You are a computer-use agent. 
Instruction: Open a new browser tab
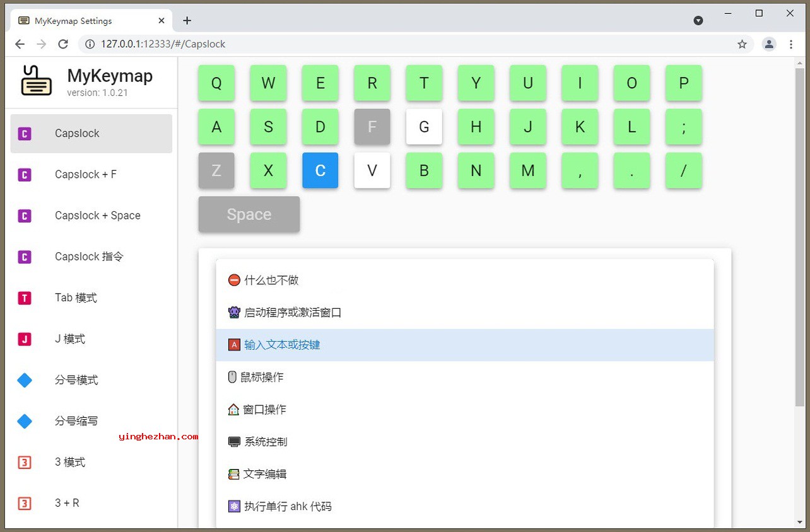pos(187,21)
